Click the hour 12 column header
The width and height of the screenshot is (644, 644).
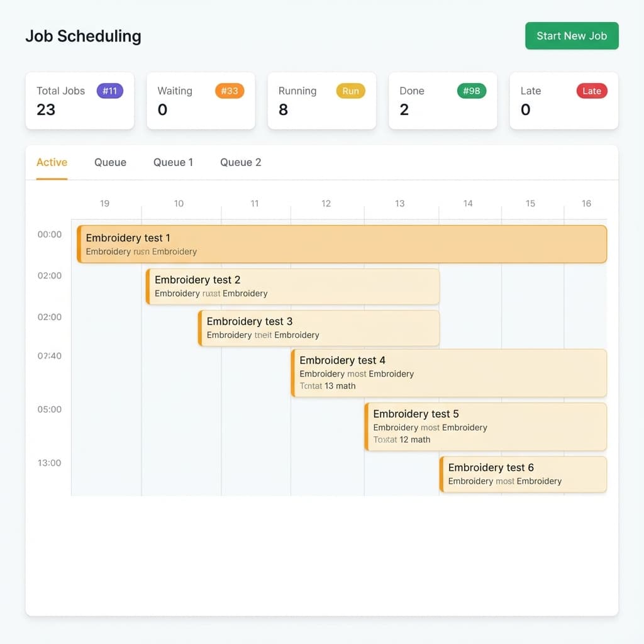click(326, 203)
